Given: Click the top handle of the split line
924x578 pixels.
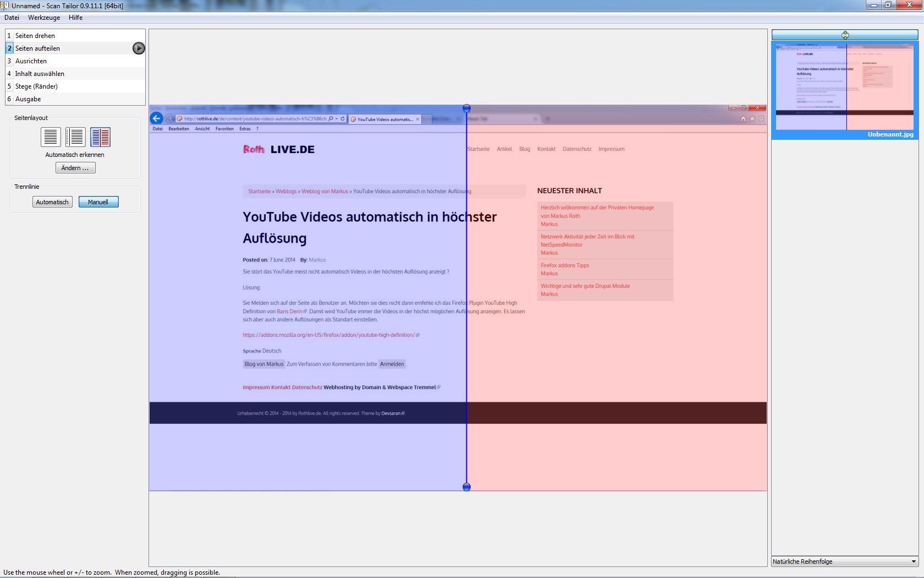Looking at the screenshot, I should [x=466, y=108].
